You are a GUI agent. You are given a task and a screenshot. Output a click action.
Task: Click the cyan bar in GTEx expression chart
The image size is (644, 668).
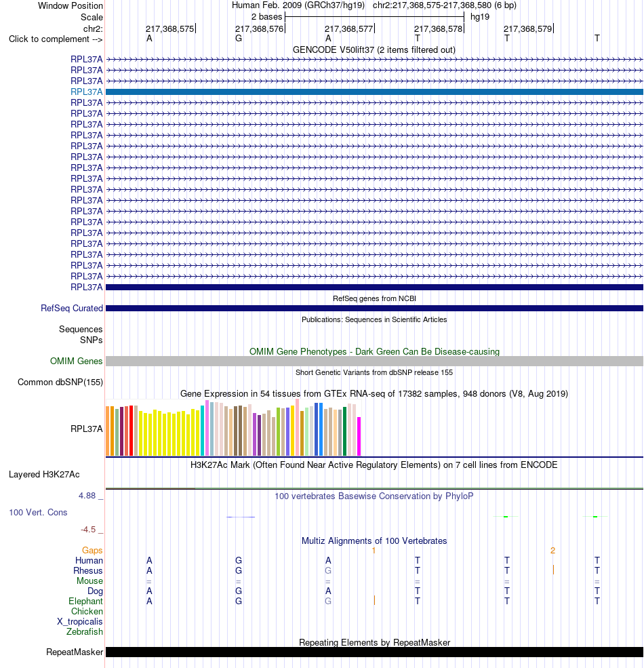point(202,431)
